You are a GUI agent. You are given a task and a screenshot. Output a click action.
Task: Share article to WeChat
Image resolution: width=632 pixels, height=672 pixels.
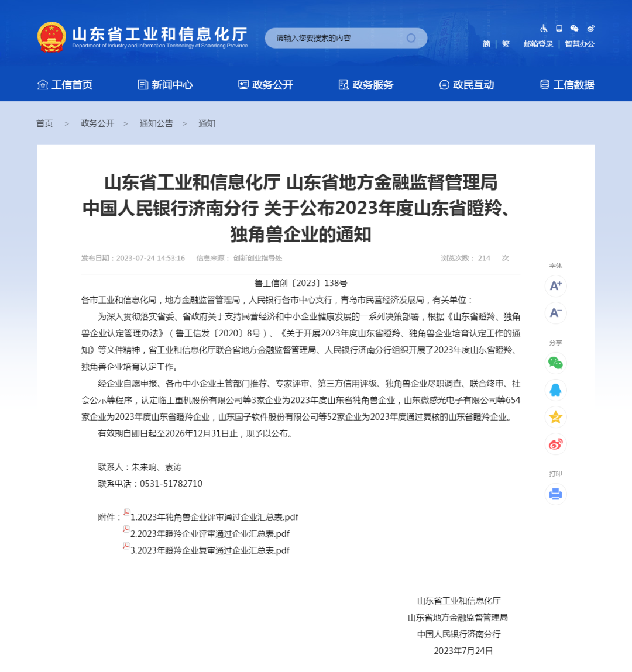pos(556,363)
